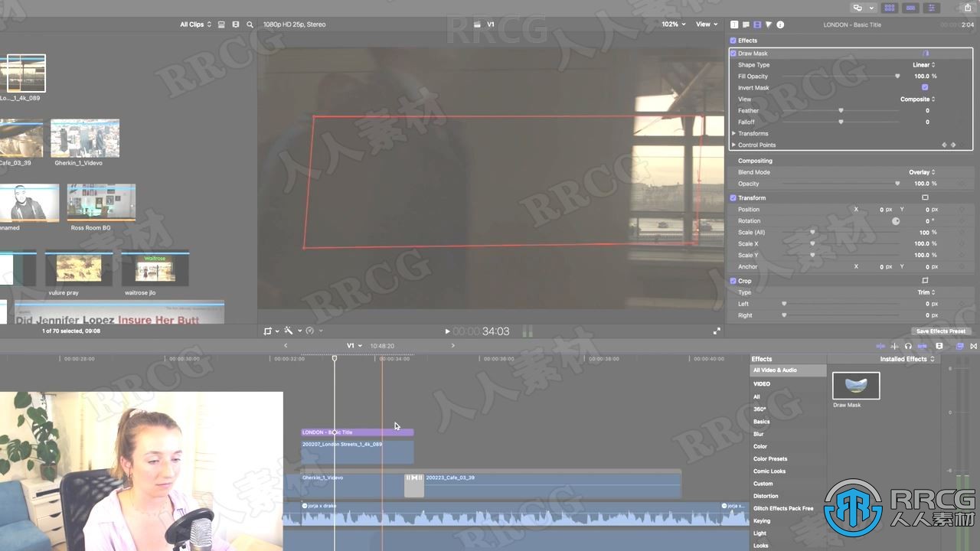
Task: Disable the Effects section checkbox
Action: pyautogui.click(x=733, y=41)
